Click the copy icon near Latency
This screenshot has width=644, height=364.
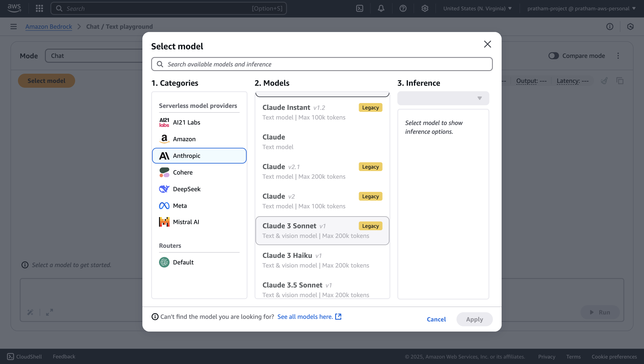620,81
